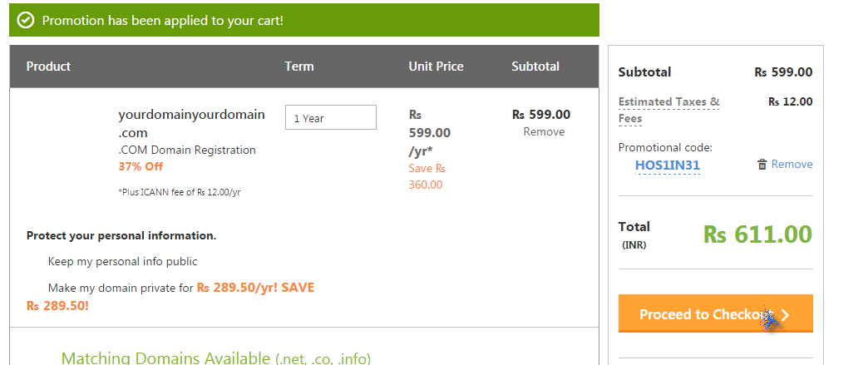
Task: Click the Save Rs 360.00 text
Action: [427, 177]
